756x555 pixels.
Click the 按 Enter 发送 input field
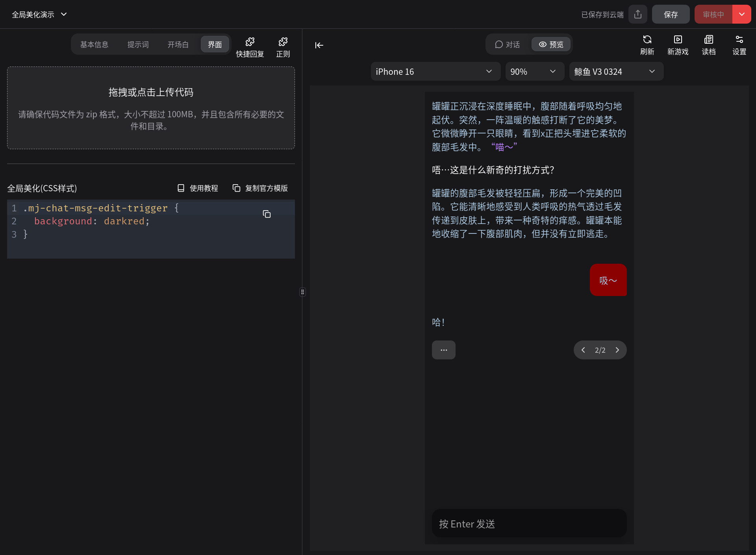click(x=529, y=524)
